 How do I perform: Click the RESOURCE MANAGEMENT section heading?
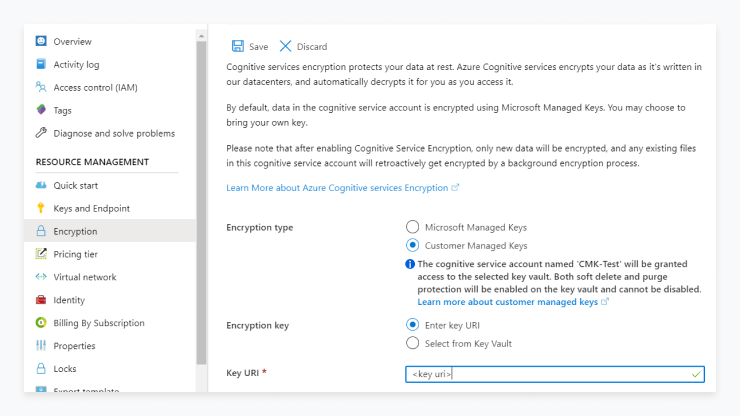(x=92, y=162)
